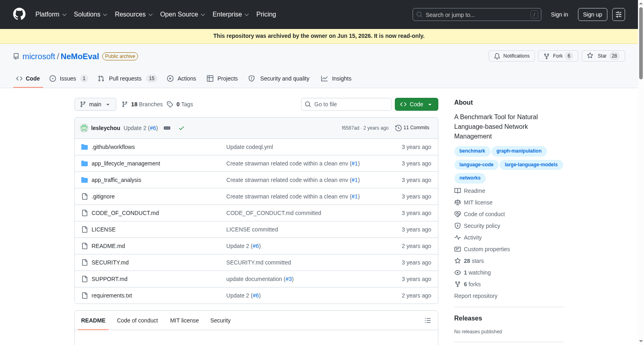This screenshot has height=345, width=644.
Task: Click the shield icon beside Security policy
Action: [458, 226]
